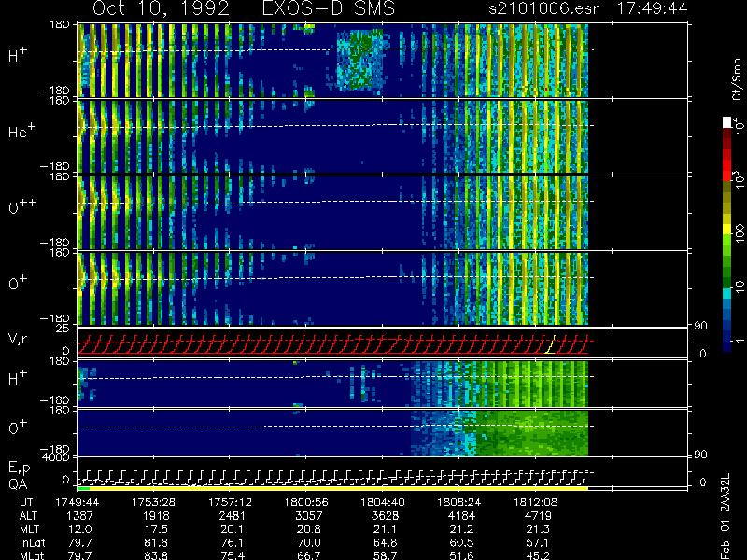Click the InLat value "81.8"
Image resolution: width=747 pixels, height=560 pixels.
point(156,543)
